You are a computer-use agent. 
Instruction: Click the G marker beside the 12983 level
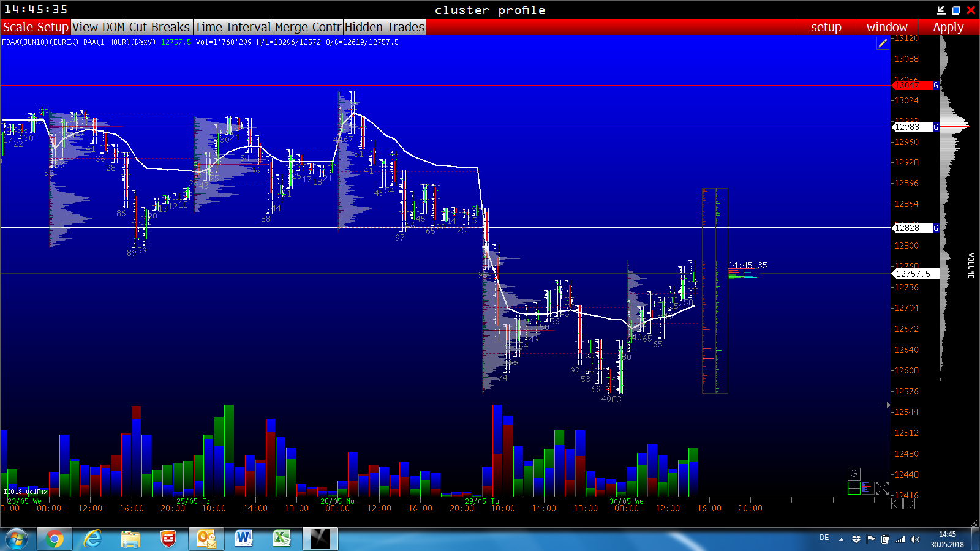[x=936, y=127]
